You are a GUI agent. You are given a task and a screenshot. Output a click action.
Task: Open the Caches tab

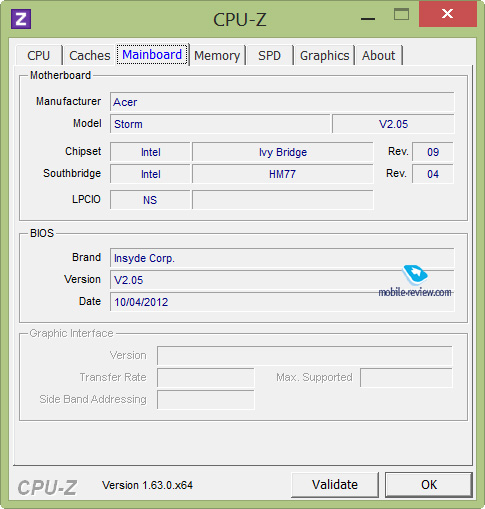[x=89, y=55]
